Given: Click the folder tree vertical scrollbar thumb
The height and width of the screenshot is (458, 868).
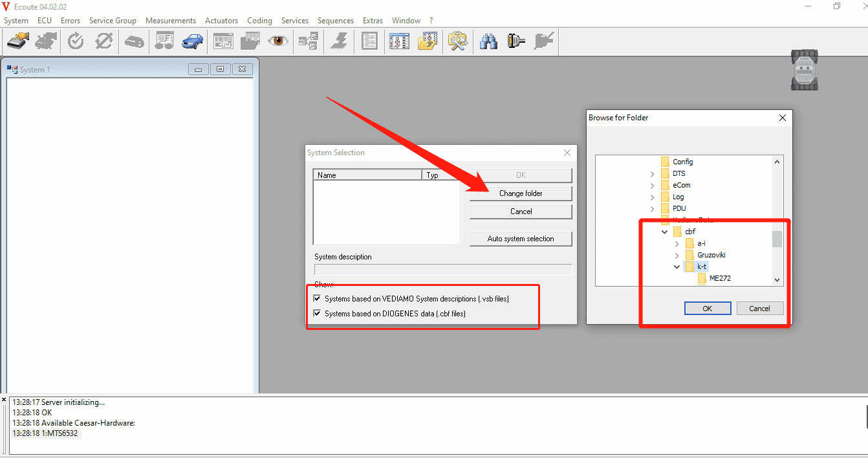Looking at the screenshot, I should tap(777, 239).
